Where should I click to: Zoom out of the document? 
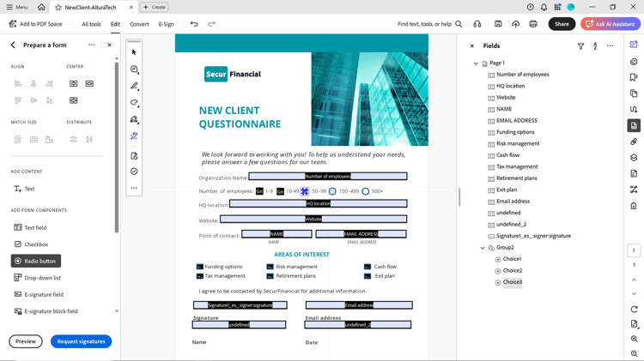click(635, 353)
